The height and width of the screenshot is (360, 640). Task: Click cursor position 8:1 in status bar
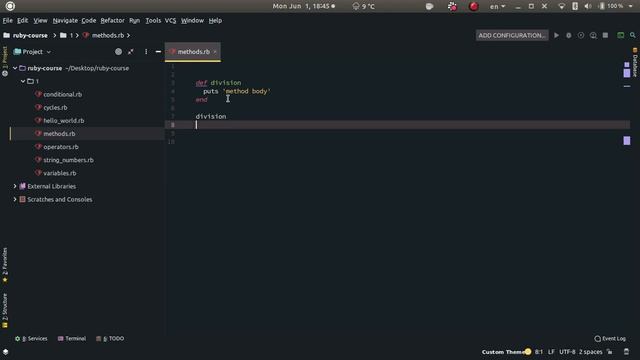tap(539, 352)
